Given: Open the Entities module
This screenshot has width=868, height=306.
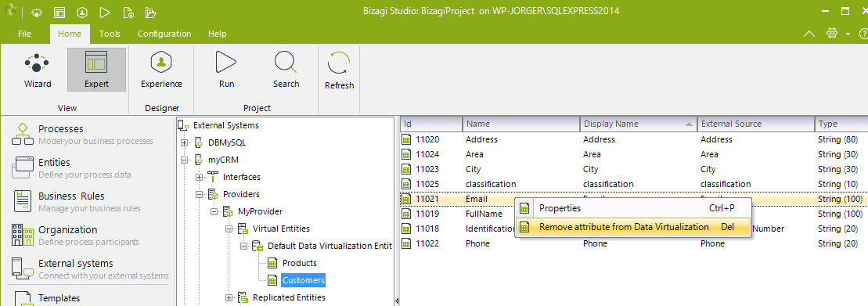Looking at the screenshot, I should pyautogui.click(x=88, y=168).
